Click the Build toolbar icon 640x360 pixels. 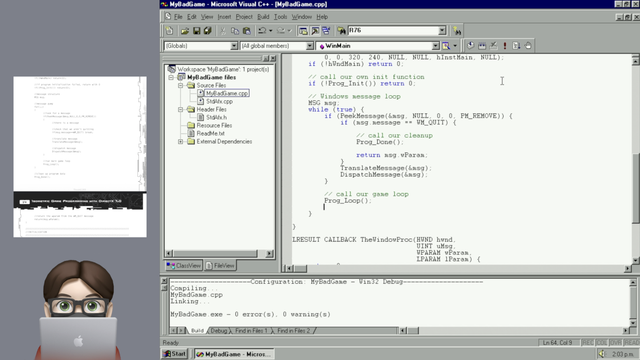[482, 46]
